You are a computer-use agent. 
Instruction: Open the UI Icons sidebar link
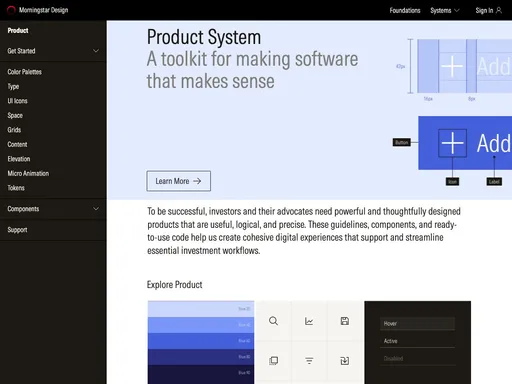point(17,101)
